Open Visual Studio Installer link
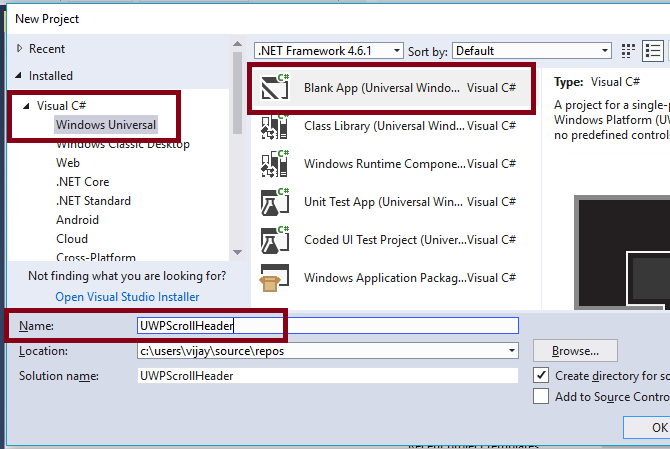Screen dimensions: 670x449 point(127,296)
